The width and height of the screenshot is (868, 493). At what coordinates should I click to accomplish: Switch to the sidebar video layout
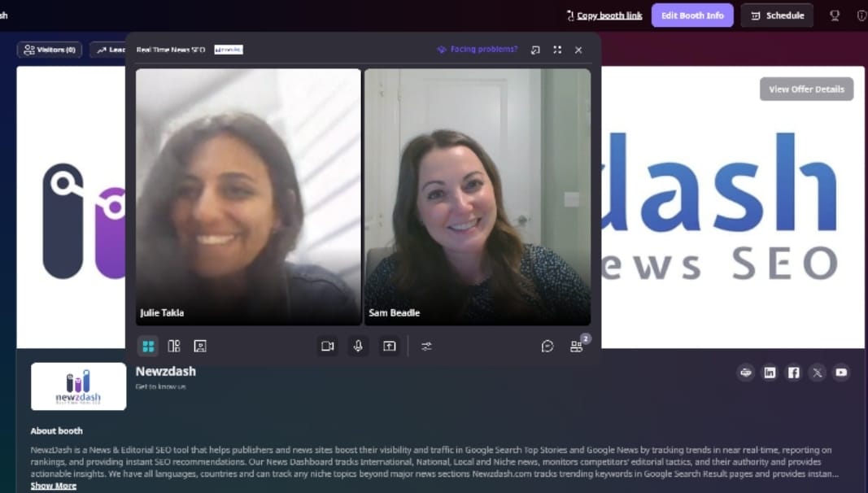click(x=173, y=346)
